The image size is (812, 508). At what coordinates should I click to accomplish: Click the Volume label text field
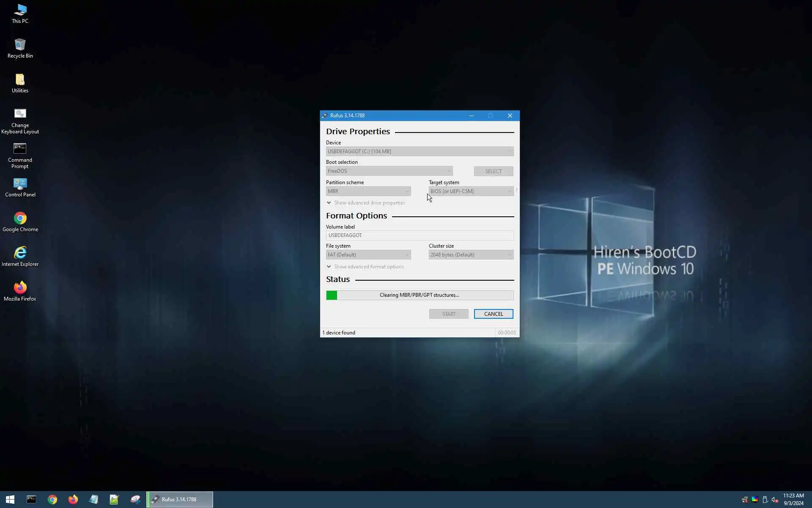coord(420,235)
